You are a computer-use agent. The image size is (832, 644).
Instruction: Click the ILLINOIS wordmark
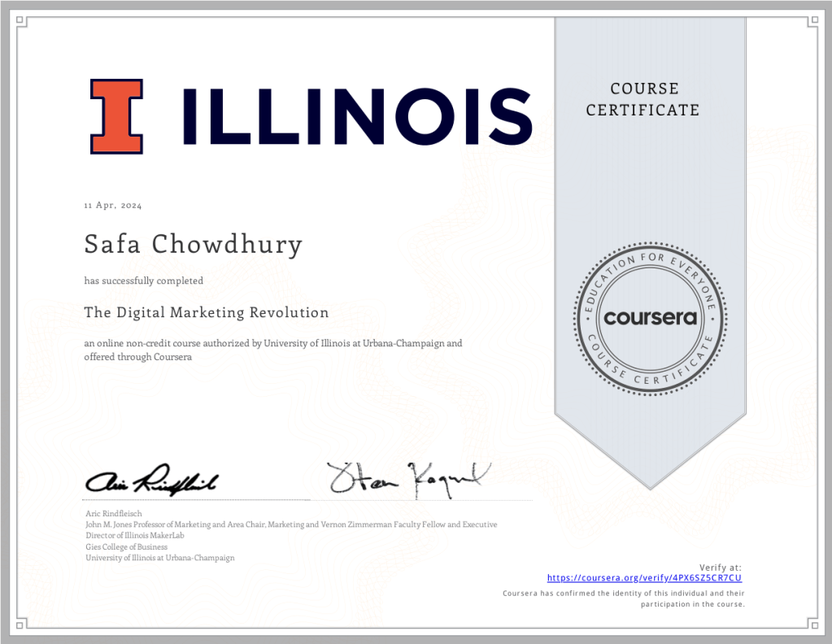[357, 117]
